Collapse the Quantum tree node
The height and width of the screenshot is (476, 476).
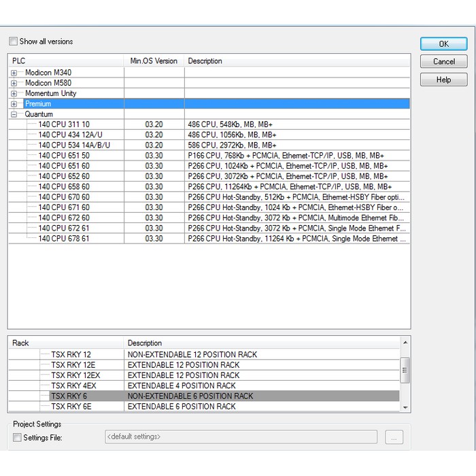[14, 115]
